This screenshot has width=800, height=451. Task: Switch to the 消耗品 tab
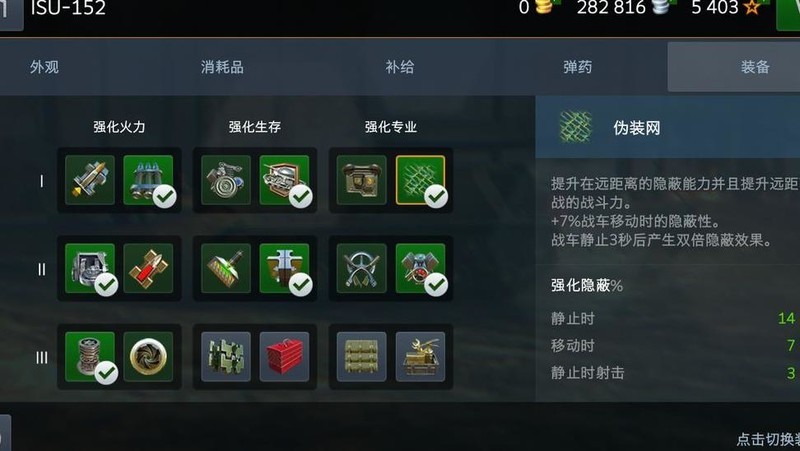[x=222, y=67]
